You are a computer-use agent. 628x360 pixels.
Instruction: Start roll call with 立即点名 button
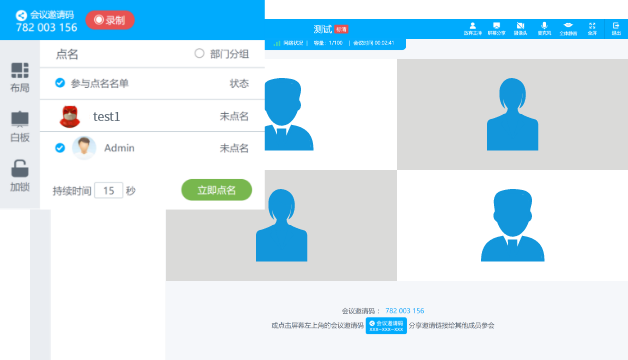click(x=217, y=190)
